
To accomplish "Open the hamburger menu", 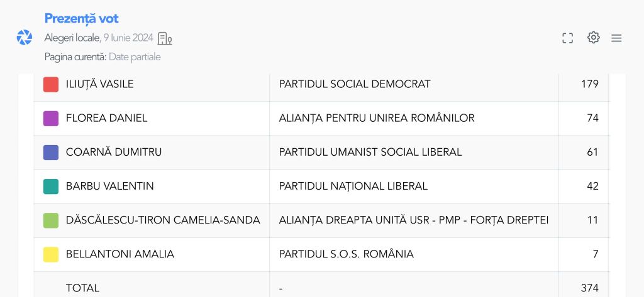I will [616, 38].
